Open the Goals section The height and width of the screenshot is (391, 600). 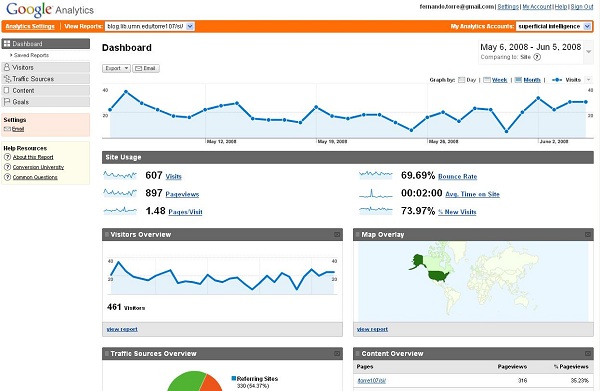coord(46,102)
